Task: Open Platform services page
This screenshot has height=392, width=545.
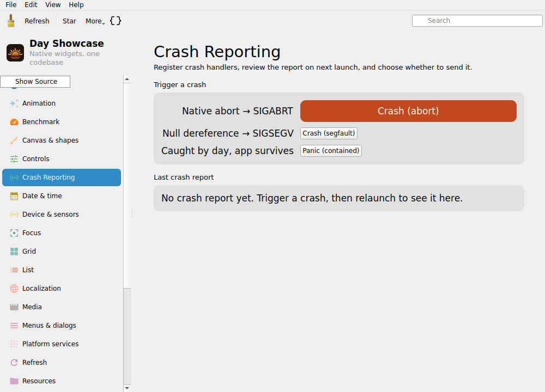Action: tap(62, 344)
